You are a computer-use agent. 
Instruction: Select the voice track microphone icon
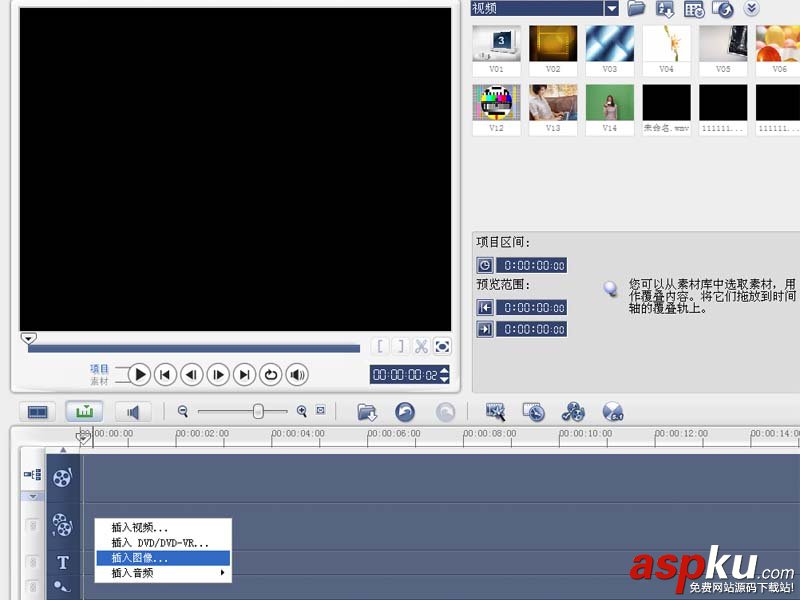[62, 586]
